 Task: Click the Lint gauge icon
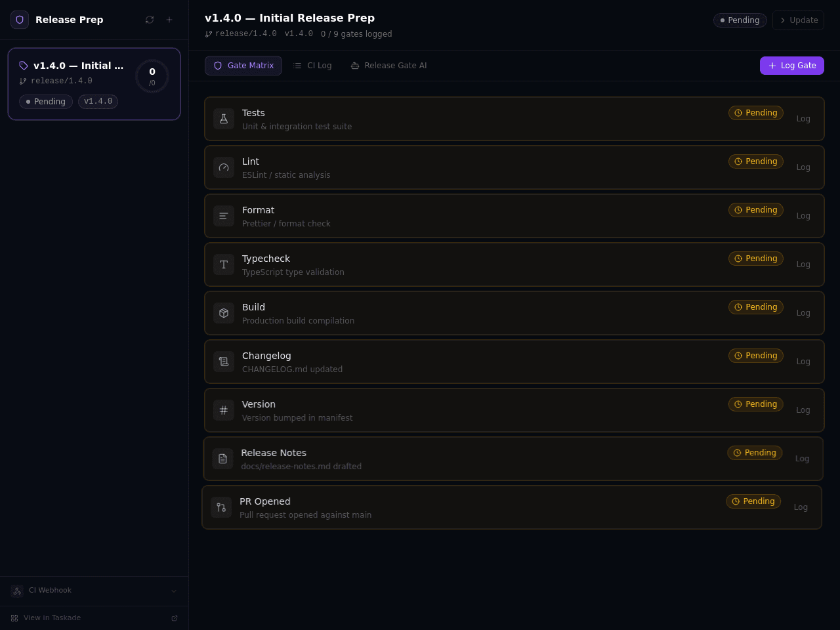click(224, 167)
